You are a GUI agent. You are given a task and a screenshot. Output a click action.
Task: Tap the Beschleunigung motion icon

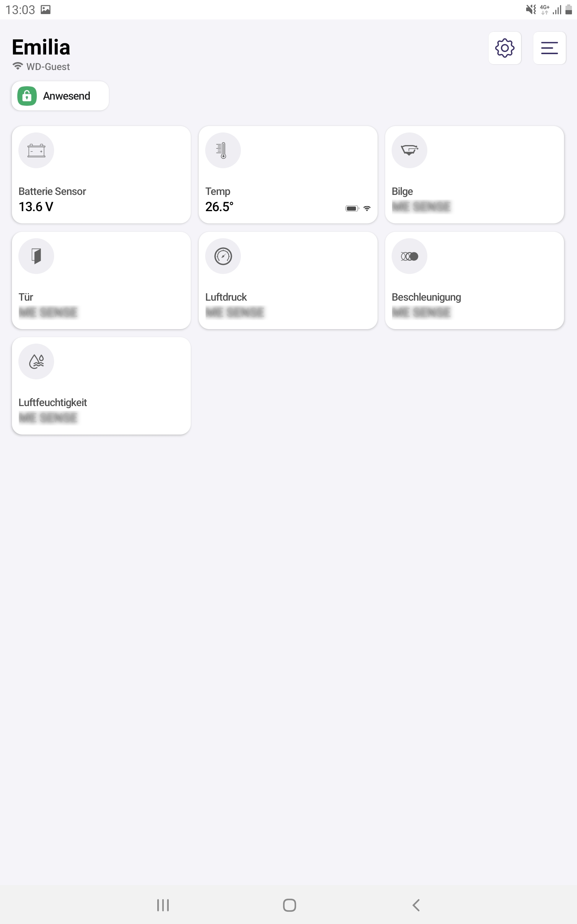(409, 256)
